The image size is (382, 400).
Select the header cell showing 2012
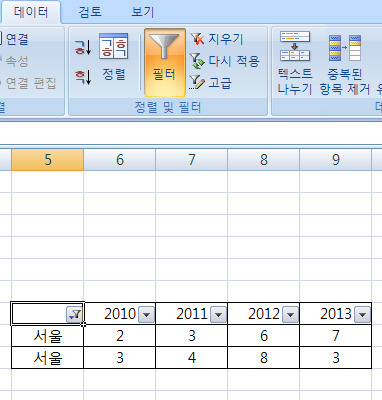[x=264, y=314]
